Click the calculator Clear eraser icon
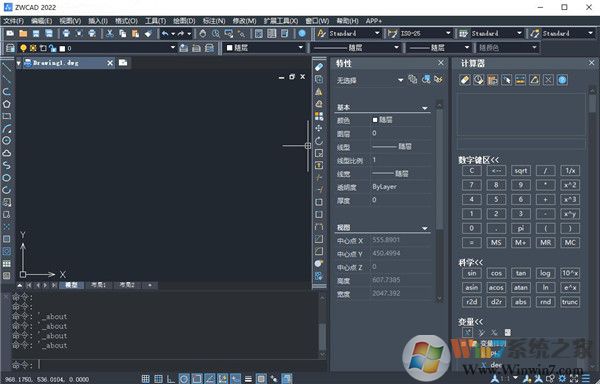 click(465, 80)
